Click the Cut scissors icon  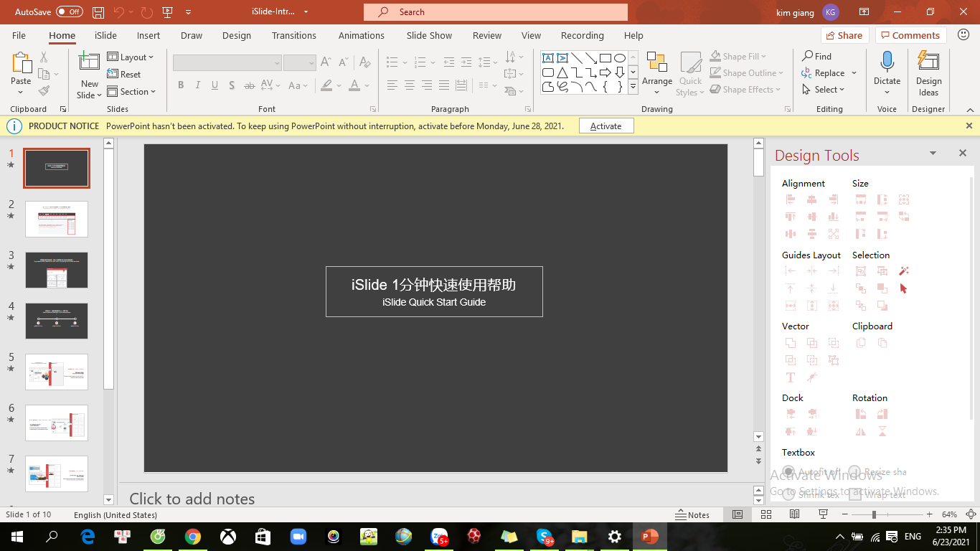pyautogui.click(x=44, y=57)
